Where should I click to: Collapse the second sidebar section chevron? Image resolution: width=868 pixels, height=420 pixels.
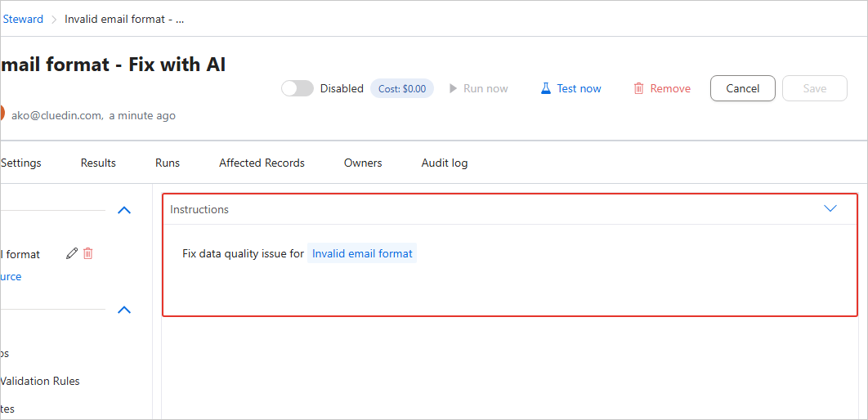[124, 310]
